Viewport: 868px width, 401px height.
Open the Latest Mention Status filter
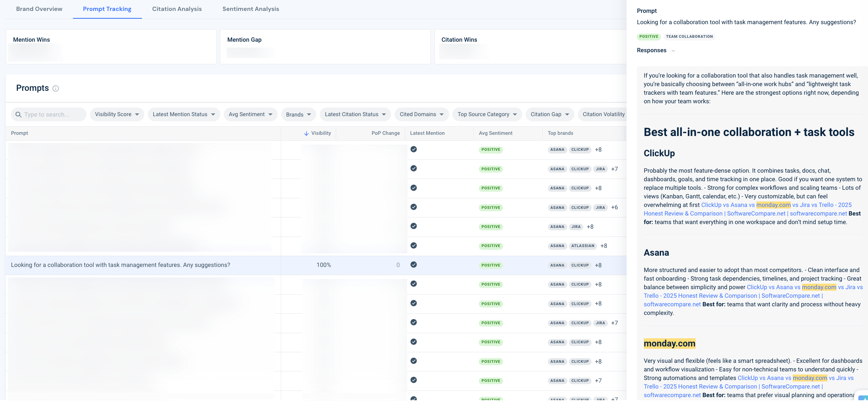pos(184,114)
